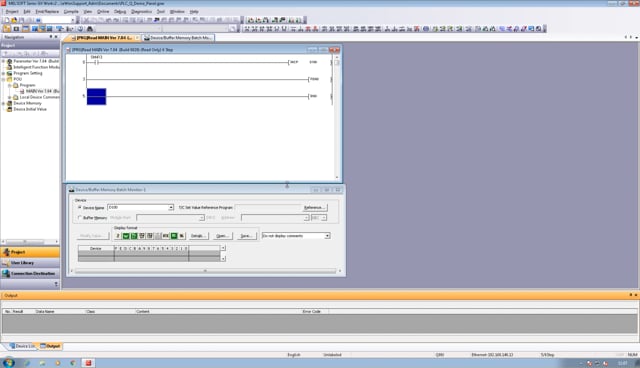Screen dimensions: 640x368
Task: Launch GX Works2 red taskbar icon
Action: click(x=88, y=363)
